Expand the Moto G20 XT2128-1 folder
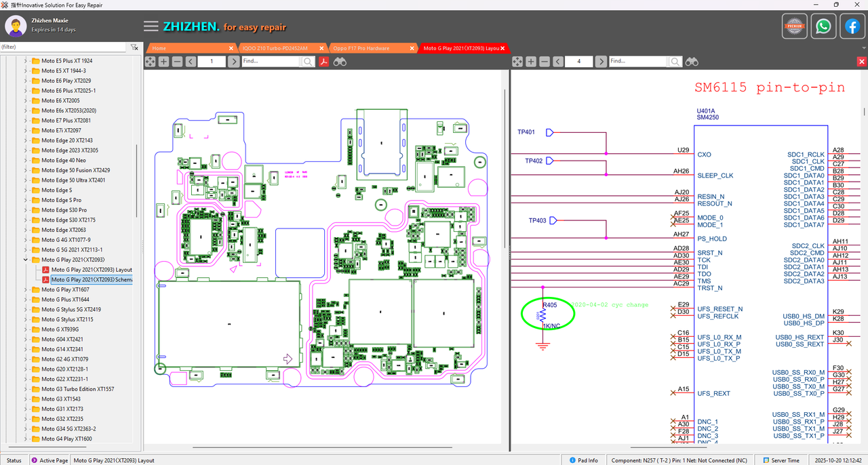Screen dimensions: 868x465 (x=26, y=369)
